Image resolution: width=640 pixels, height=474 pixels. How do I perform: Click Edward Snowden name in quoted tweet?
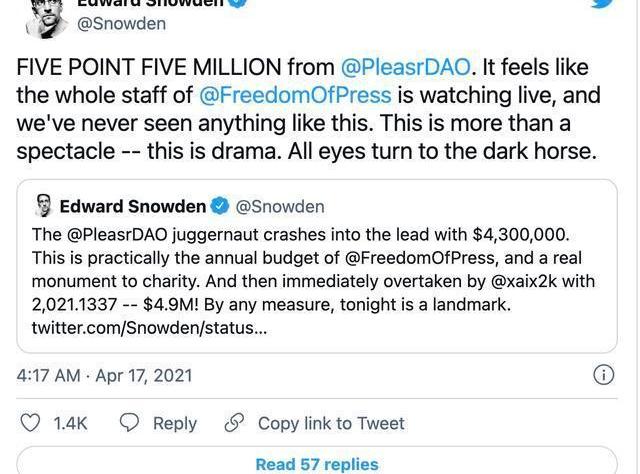132,207
